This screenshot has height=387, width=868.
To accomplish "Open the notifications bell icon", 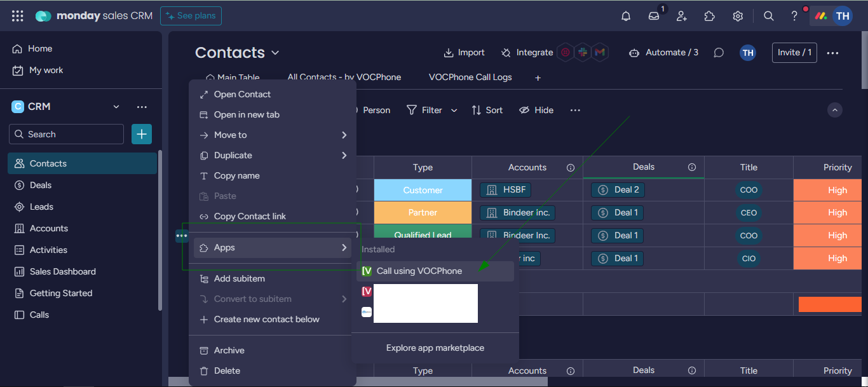I will (626, 16).
